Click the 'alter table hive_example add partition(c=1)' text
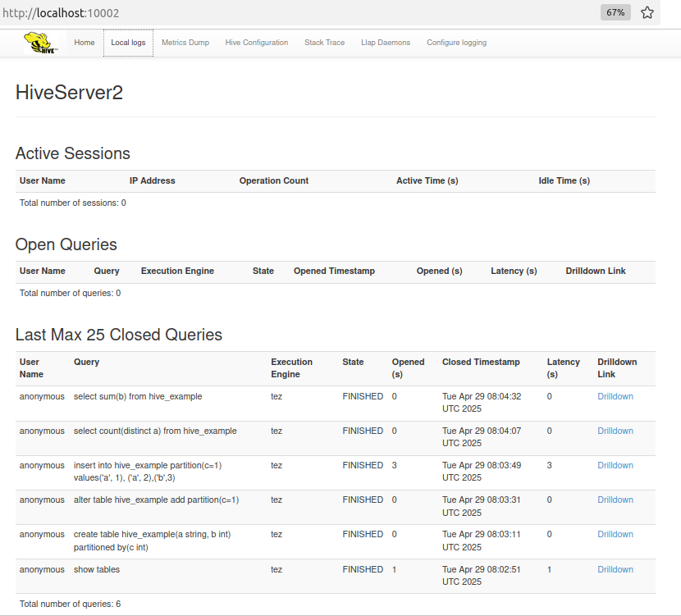Image resolution: width=681 pixels, height=616 pixels. (157, 500)
